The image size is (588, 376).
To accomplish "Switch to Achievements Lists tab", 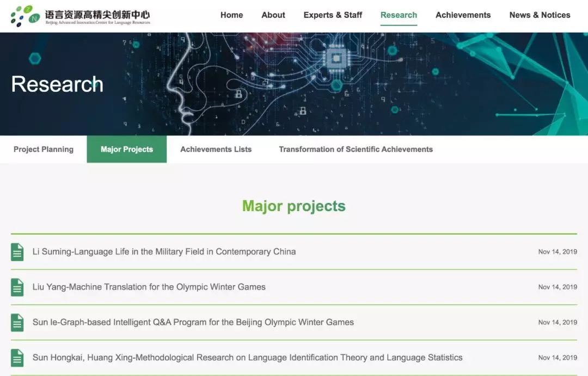I will [216, 150].
